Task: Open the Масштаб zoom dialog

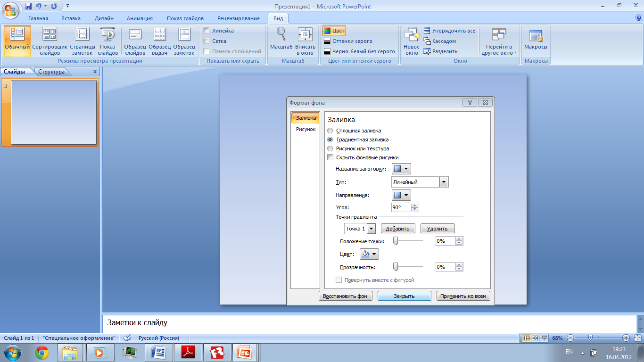Action: (x=281, y=41)
